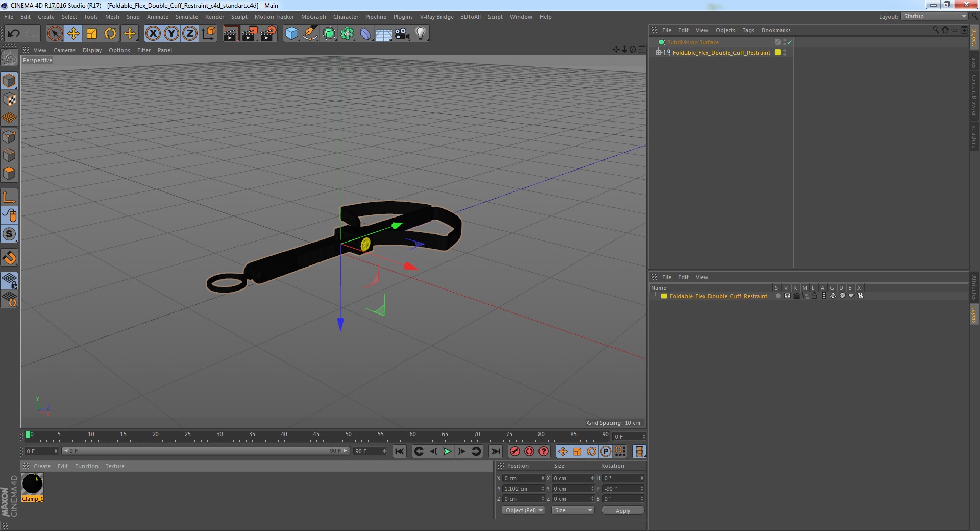980x531 pixels.
Task: Switch to Polygons mode icon
Action: (x=9, y=174)
